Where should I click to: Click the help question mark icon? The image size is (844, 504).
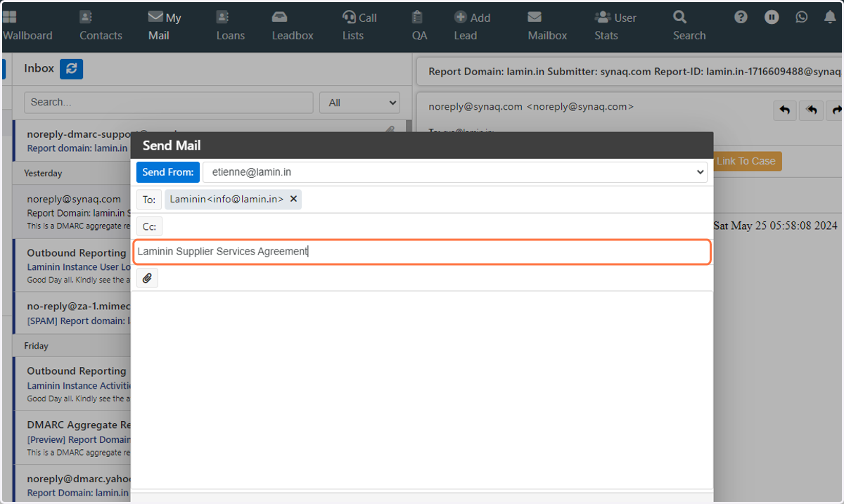point(741,18)
